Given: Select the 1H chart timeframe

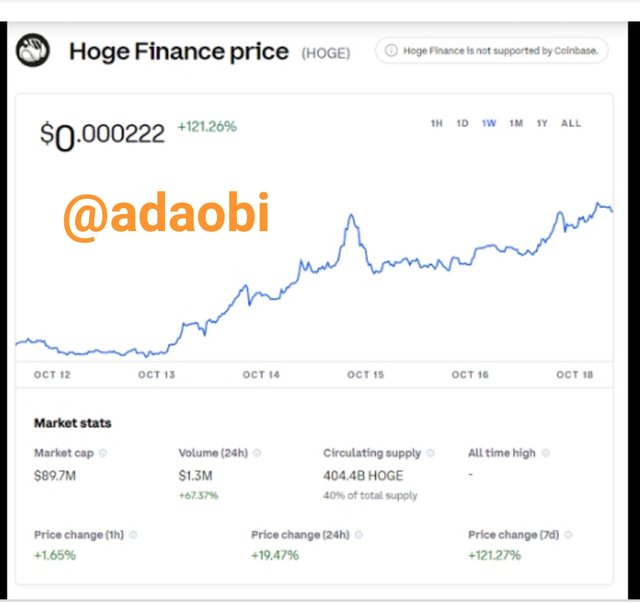Looking at the screenshot, I should tap(437, 123).
